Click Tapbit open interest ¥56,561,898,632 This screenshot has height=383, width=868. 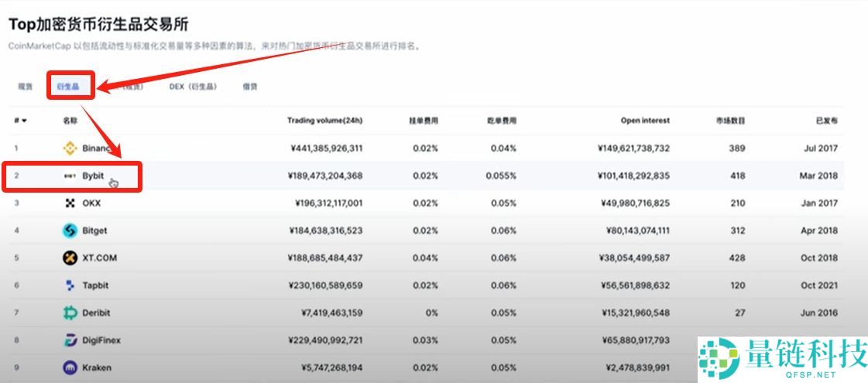coord(635,286)
